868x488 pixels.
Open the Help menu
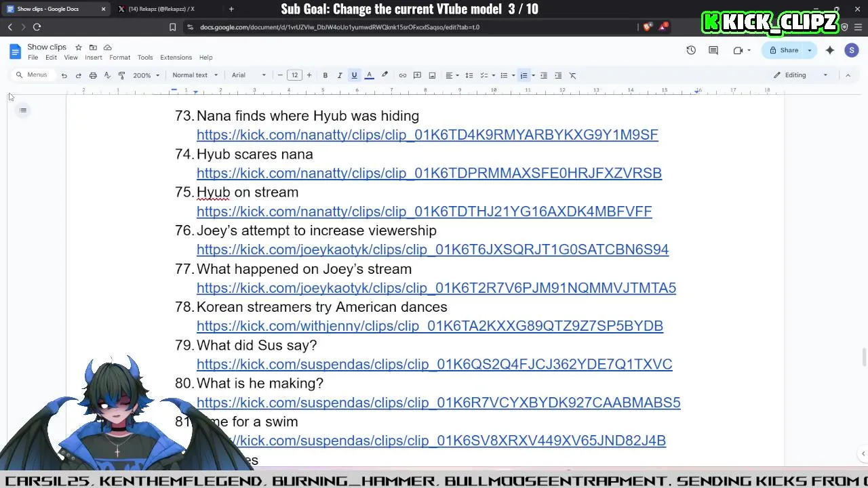click(205, 58)
